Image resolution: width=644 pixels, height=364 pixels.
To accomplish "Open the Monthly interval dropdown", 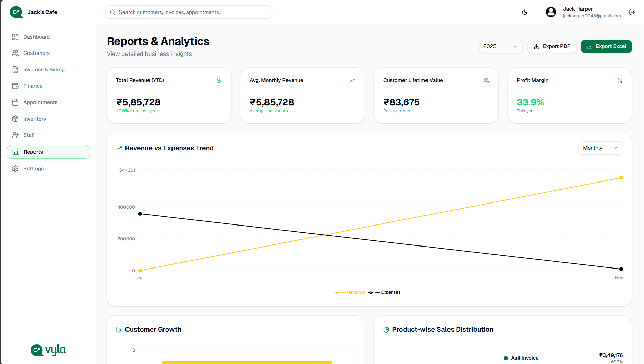I will (x=600, y=148).
